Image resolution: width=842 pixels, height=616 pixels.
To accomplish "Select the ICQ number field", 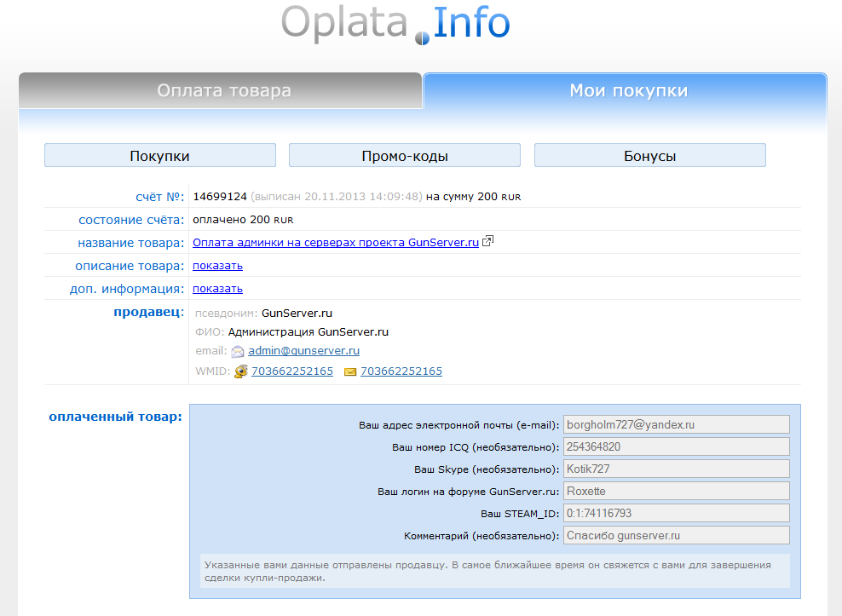I will point(676,446).
